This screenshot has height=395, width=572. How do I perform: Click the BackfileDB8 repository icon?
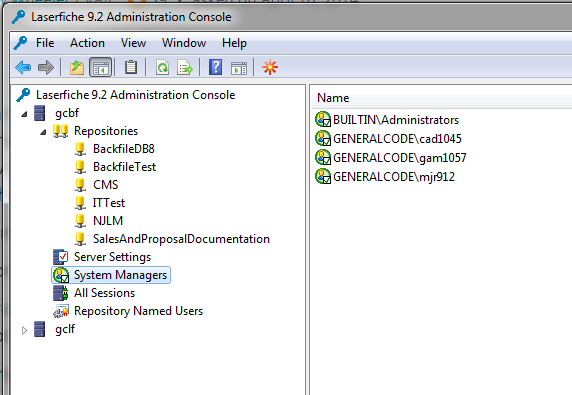click(80, 149)
